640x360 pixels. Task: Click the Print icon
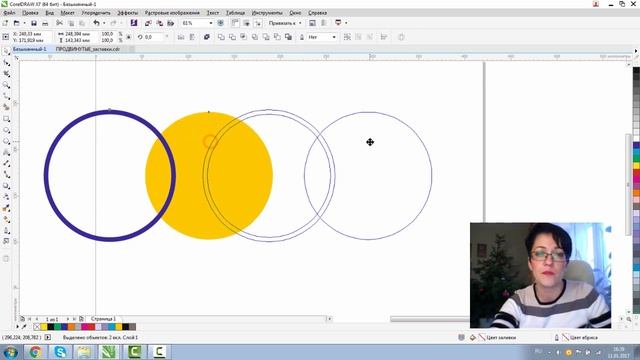click(x=45, y=23)
